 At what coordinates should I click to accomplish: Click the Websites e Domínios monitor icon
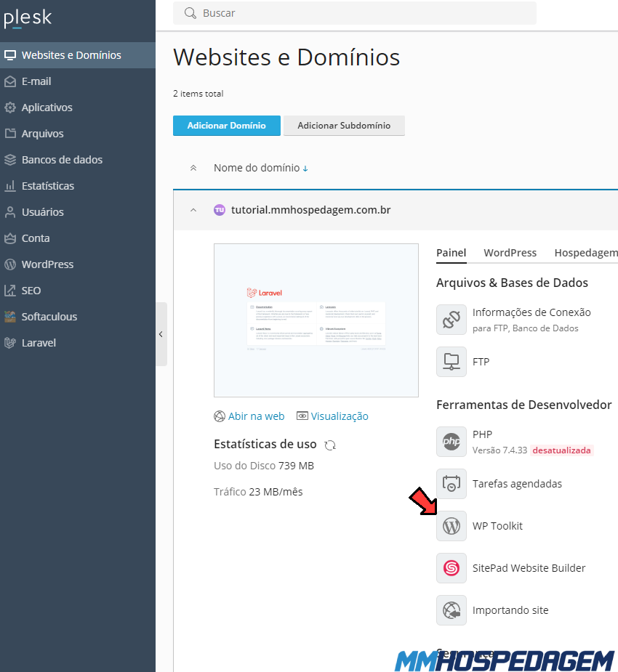coord(10,55)
